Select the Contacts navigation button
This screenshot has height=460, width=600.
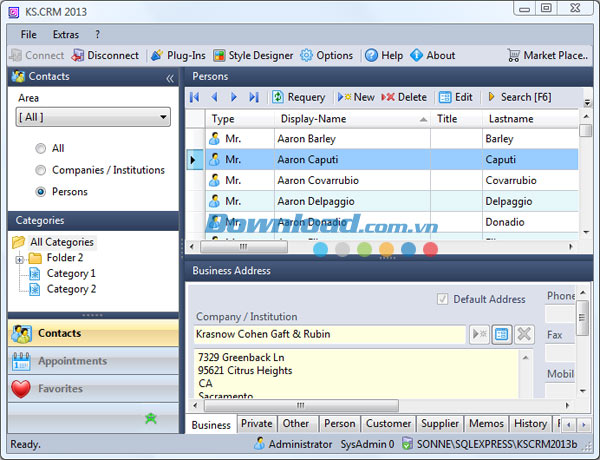click(93, 333)
